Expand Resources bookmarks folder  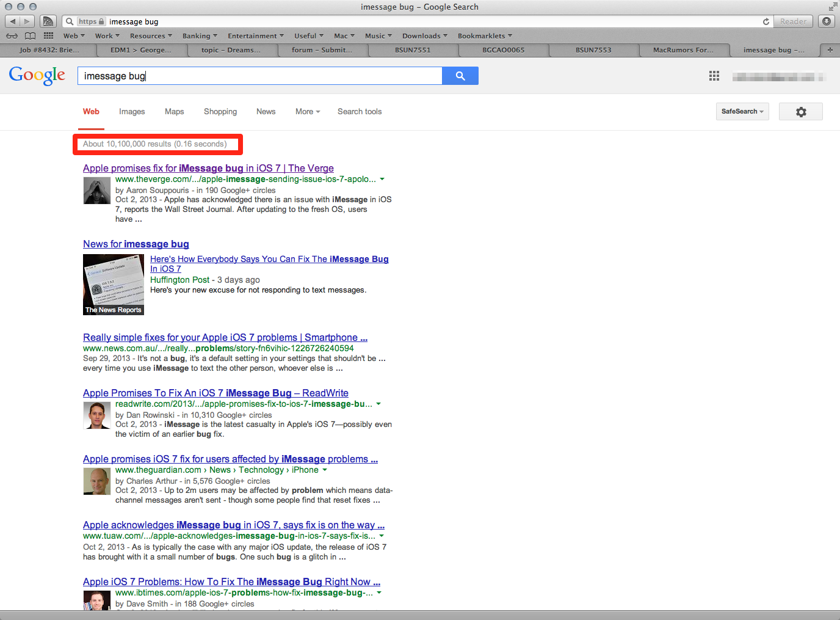tap(151, 36)
